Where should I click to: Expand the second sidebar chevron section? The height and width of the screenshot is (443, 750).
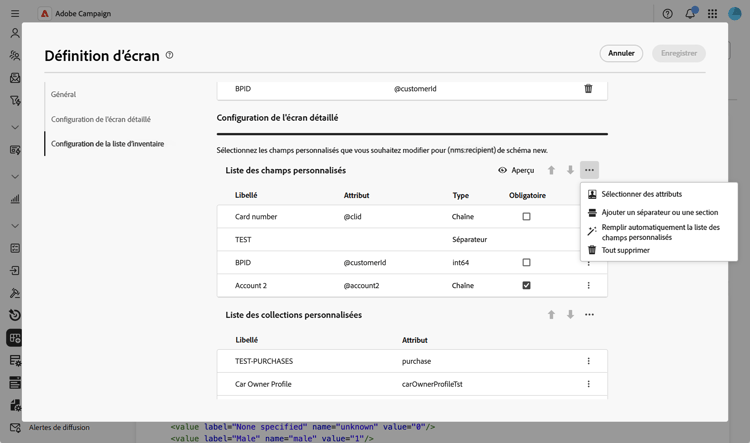pos(15,177)
